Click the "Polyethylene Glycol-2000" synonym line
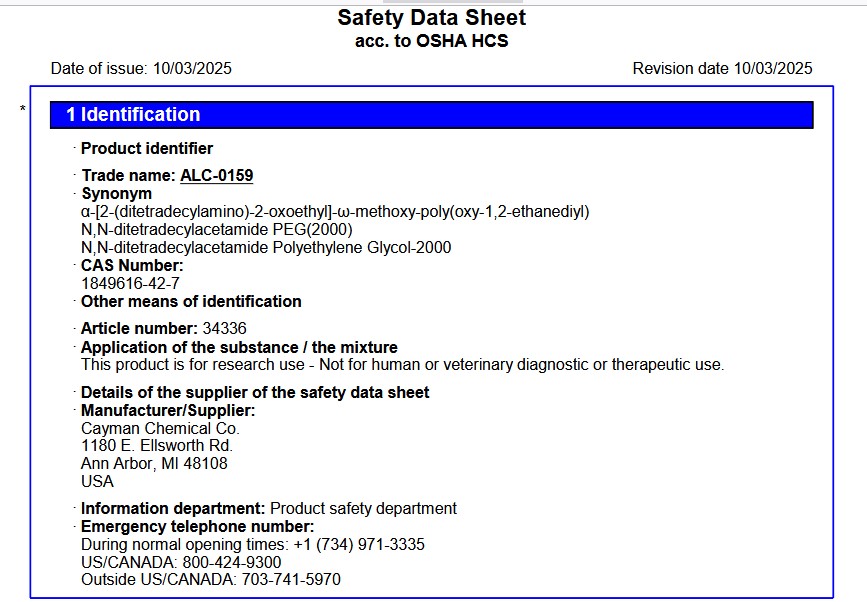867x602 pixels. pos(266,247)
